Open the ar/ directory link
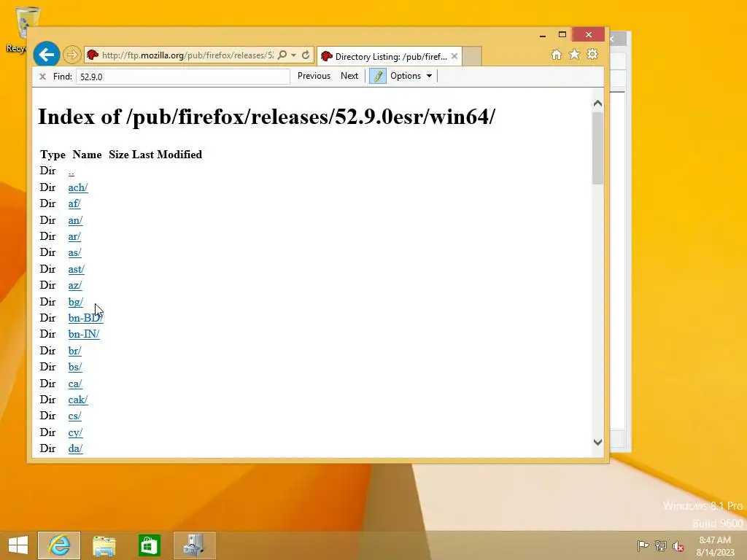Screen dimensions: 747x560 74,237
